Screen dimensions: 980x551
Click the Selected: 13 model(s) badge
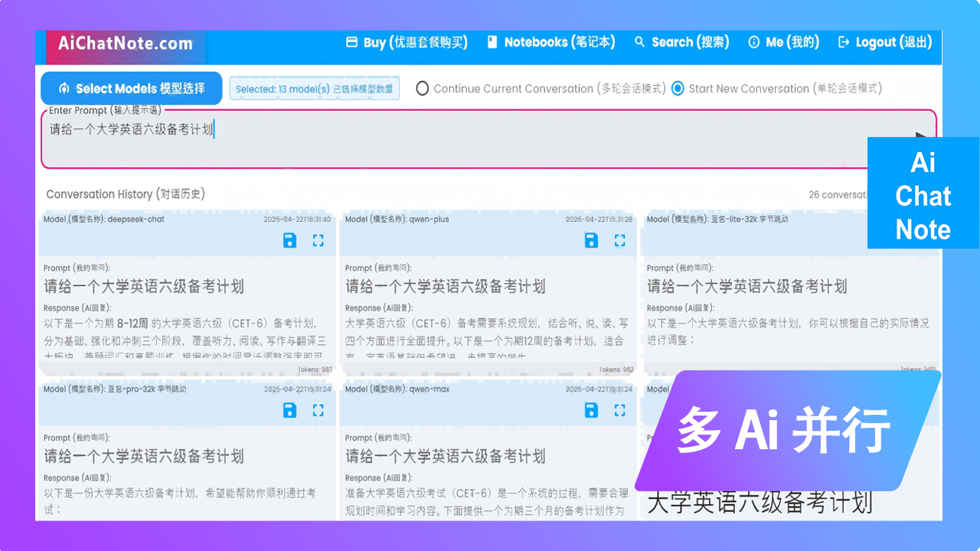(314, 89)
